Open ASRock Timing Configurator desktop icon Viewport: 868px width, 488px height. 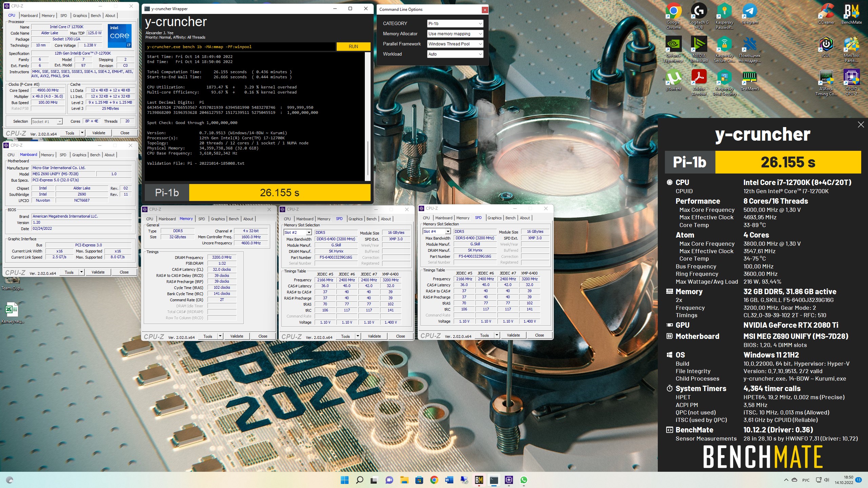point(826,83)
